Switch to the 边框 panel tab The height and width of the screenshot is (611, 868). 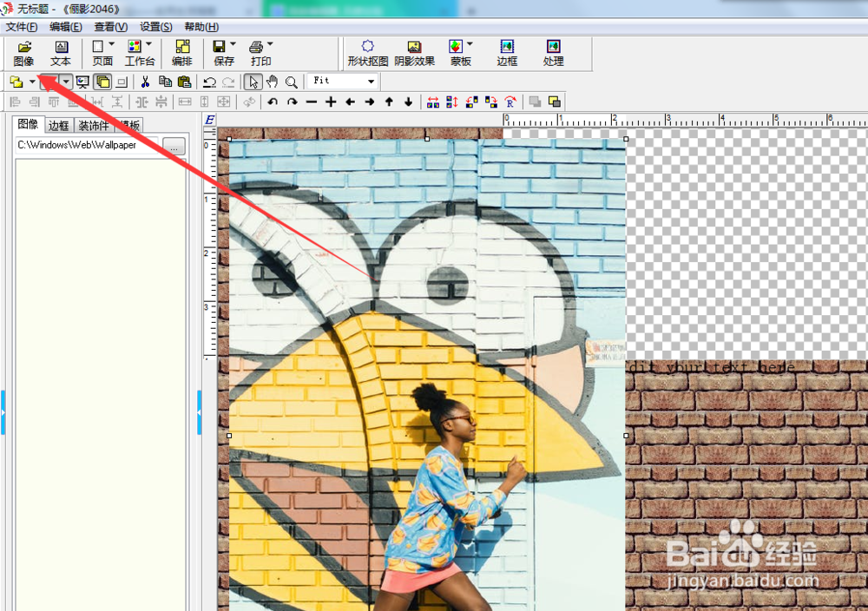58,126
